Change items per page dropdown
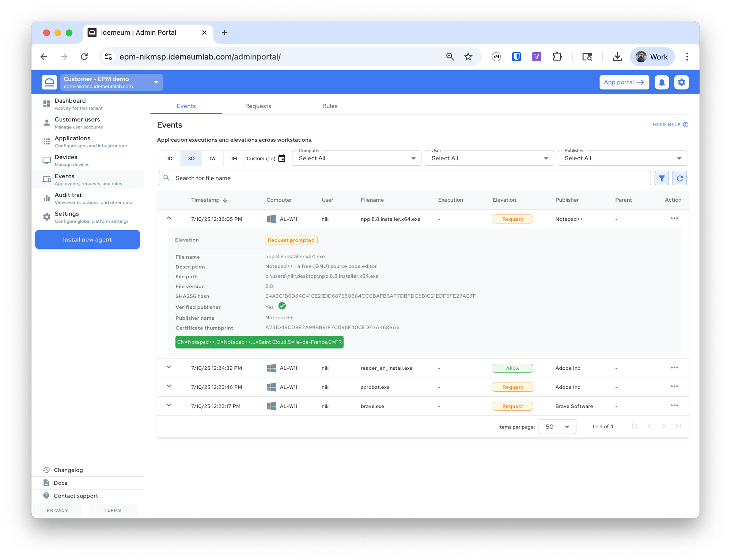This screenshot has width=731, height=560. pyautogui.click(x=557, y=427)
